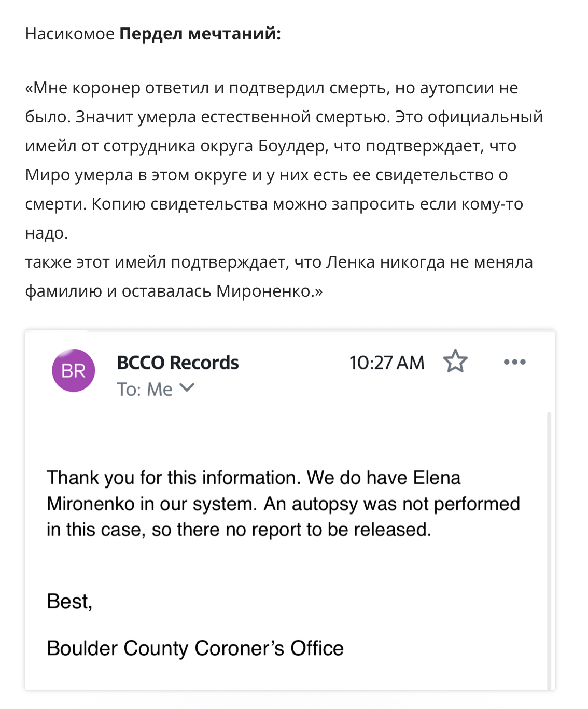588x709 pixels.
Task: Click the To: Me recipient label
Action: [145, 389]
